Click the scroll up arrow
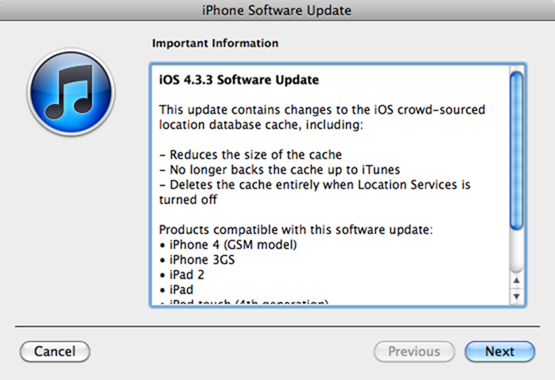This screenshot has height=380, width=555. [516, 281]
